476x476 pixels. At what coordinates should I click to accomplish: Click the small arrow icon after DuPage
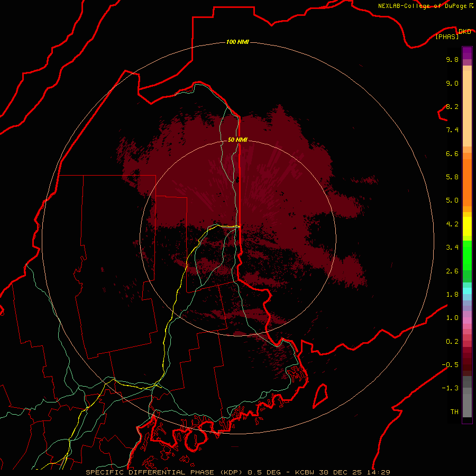pyautogui.click(x=471, y=6)
